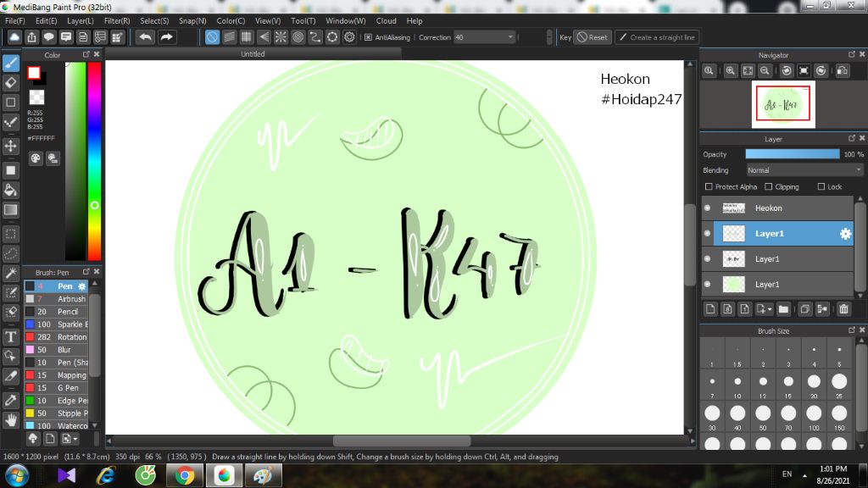868x488 pixels.
Task: Float the Navigator panel
Action: (851, 54)
